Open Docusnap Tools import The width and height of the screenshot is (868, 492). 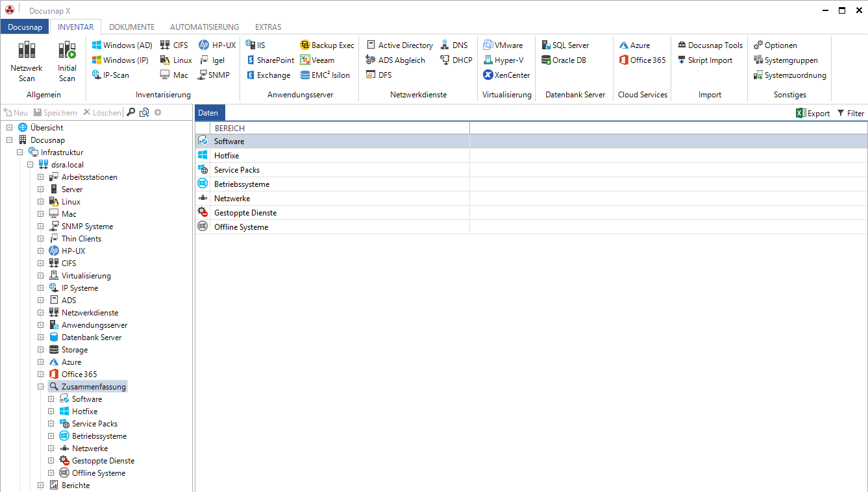(710, 45)
